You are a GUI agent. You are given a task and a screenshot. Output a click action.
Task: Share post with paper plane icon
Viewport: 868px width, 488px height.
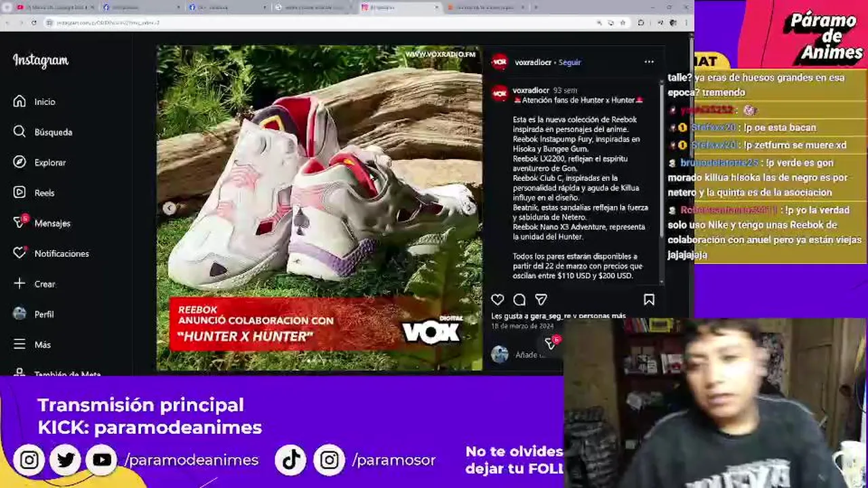point(540,300)
